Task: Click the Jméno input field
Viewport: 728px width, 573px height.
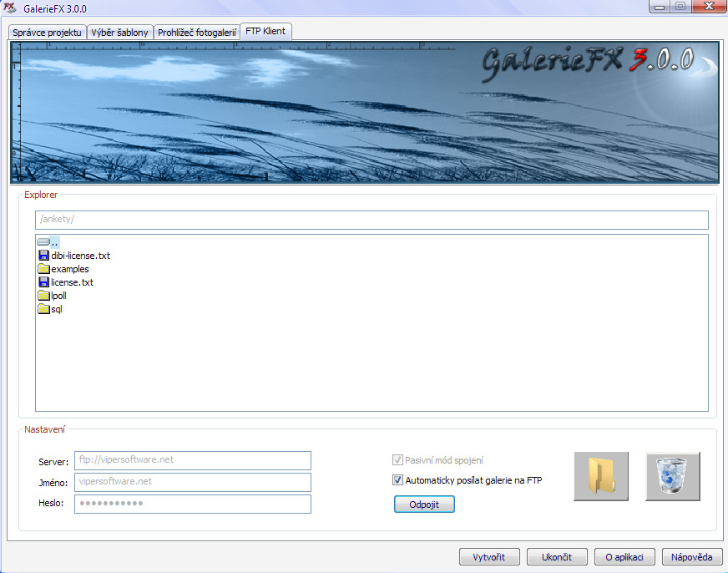Action: click(x=193, y=482)
